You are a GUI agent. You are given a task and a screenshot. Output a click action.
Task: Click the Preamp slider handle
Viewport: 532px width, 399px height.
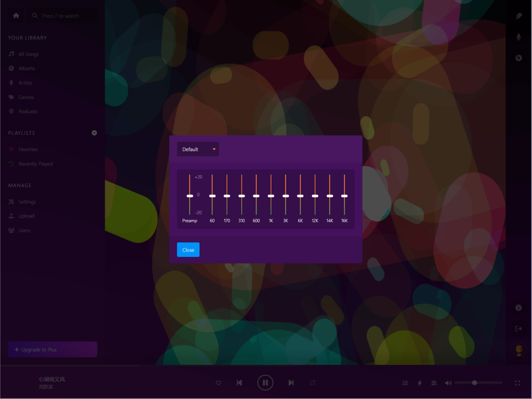pyautogui.click(x=190, y=196)
